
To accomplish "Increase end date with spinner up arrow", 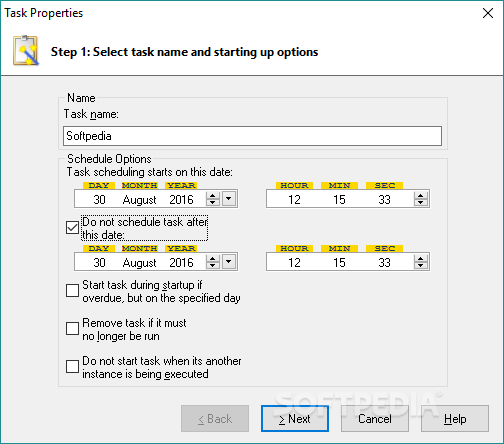I will point(213,258).
